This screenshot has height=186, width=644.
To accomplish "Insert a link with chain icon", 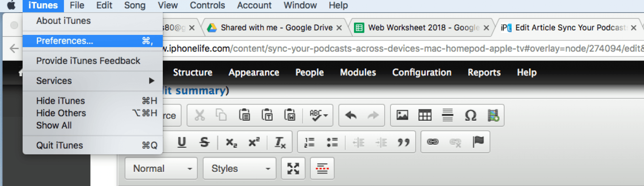I will pyautogui.click(x=433, y=142).
